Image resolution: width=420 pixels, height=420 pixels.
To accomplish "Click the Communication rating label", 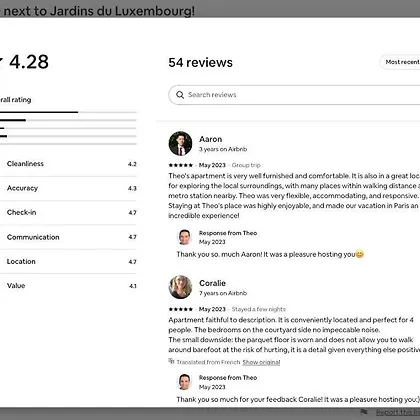I will pyautogui.click(x=33, y=237).
